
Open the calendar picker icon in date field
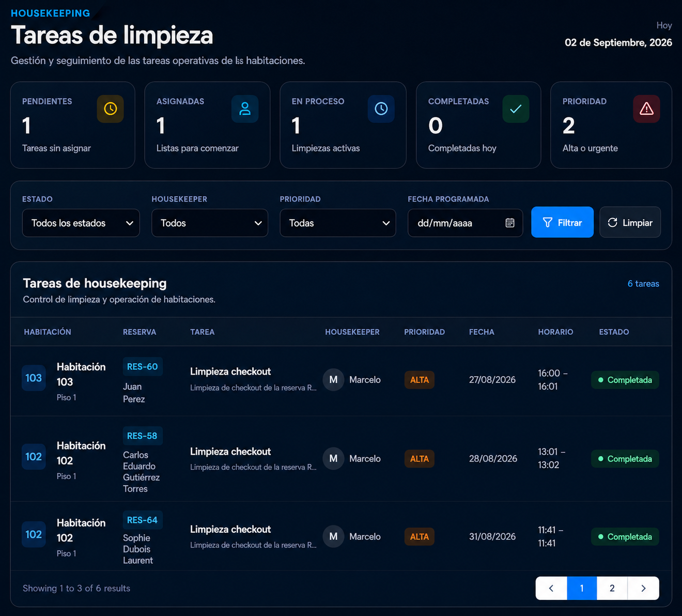[510, 223]
